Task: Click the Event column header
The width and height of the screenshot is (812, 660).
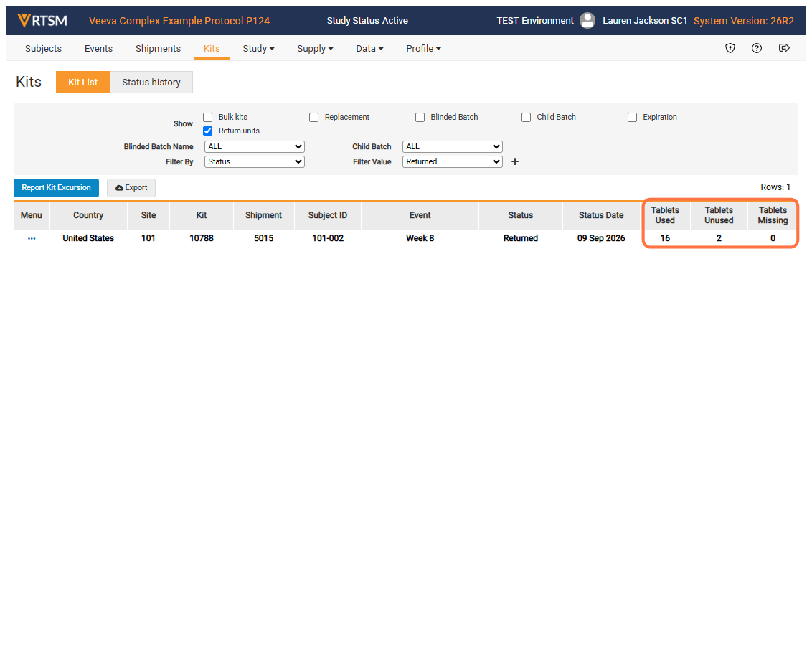Action: 420,215
